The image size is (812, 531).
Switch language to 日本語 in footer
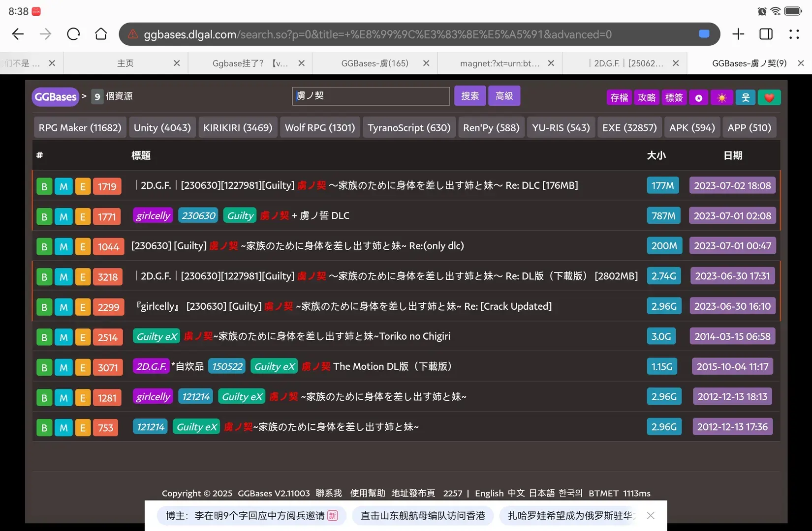tap(542, 493)
